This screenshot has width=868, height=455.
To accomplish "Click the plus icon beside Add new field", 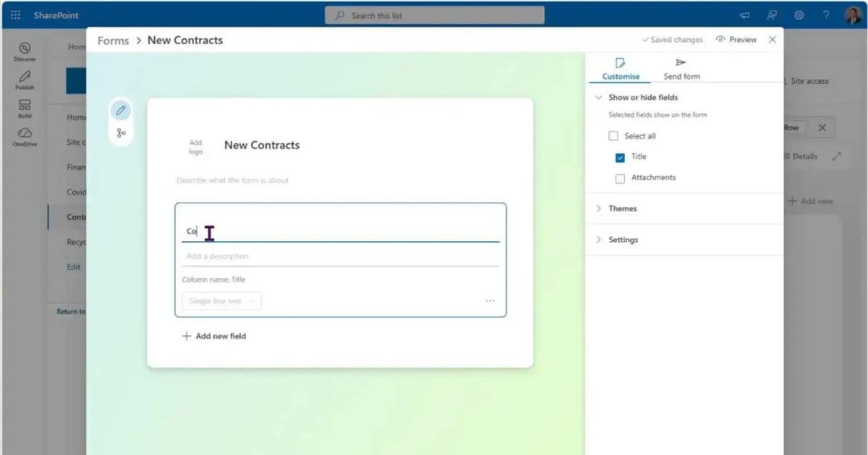I will [x=187, y=336].
